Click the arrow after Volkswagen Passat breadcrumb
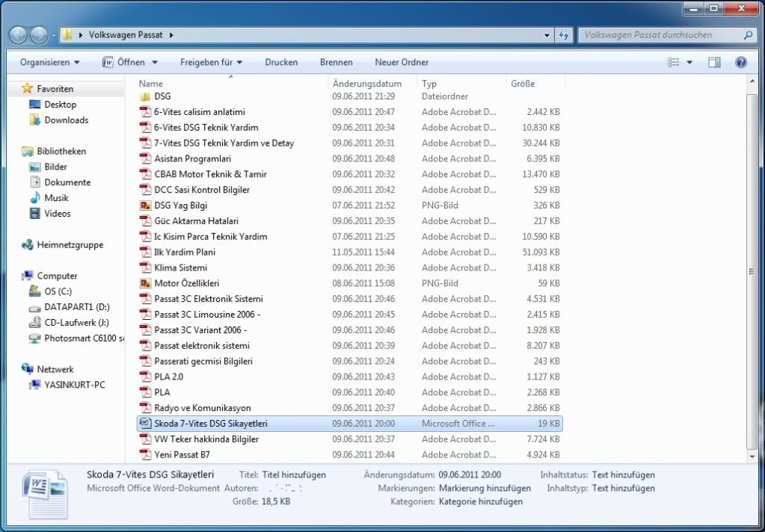This screenshot has width=765, height=532. [171, 35]
